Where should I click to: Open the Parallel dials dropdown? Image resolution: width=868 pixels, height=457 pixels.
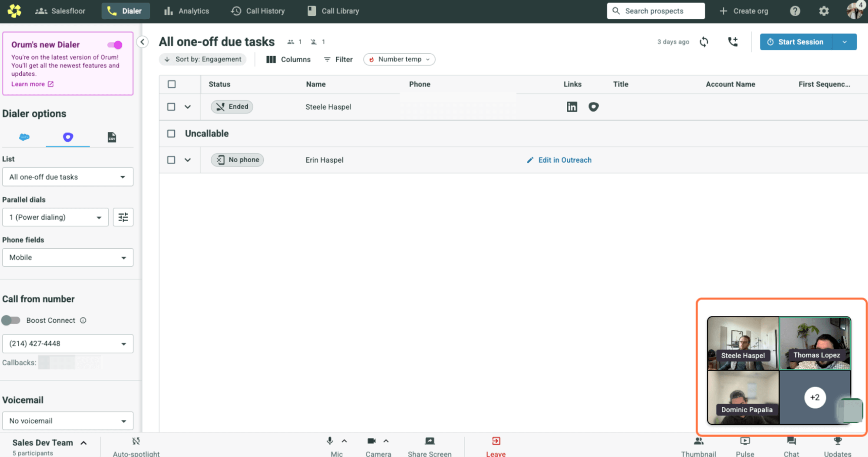[x=55, y=217]
